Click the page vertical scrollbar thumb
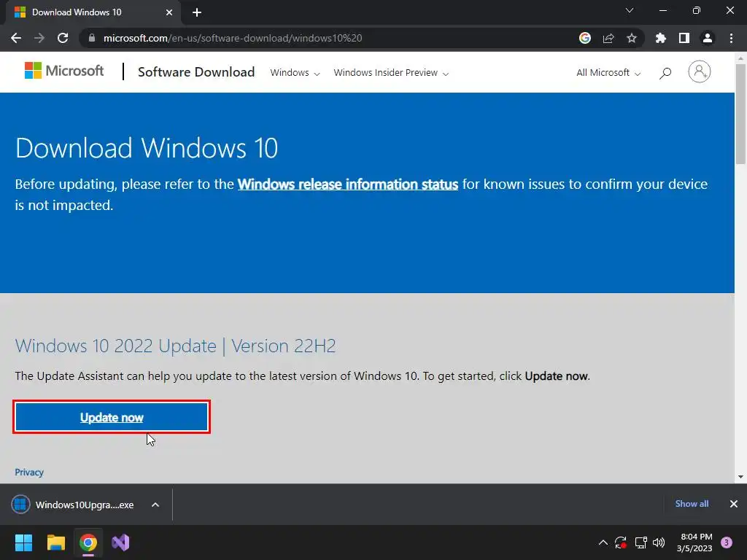747x560 pixels. pyautogui.click(x=740, y=114)
